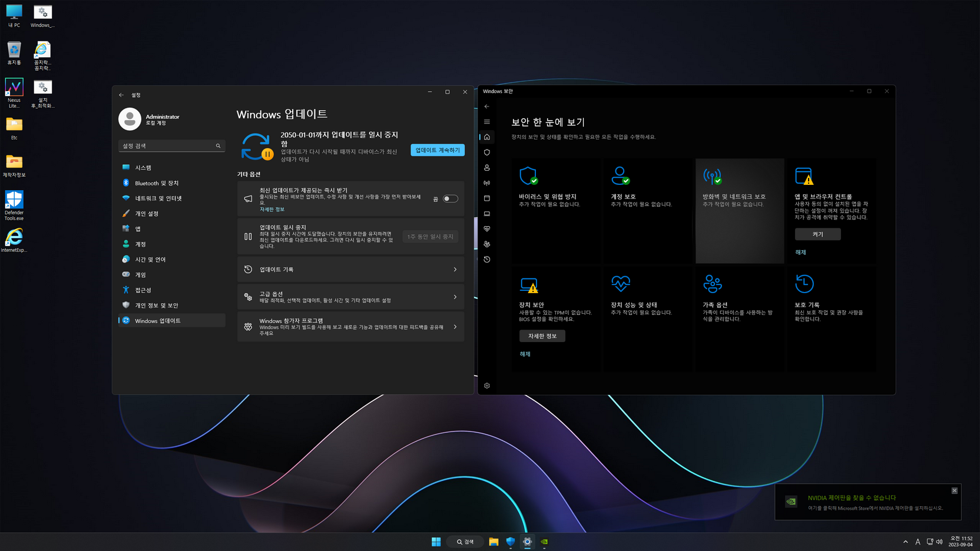This screenshot has height=551, width=980.
Task: Open virus protection shield icon in Security sidebar
Action: [487, 152]
